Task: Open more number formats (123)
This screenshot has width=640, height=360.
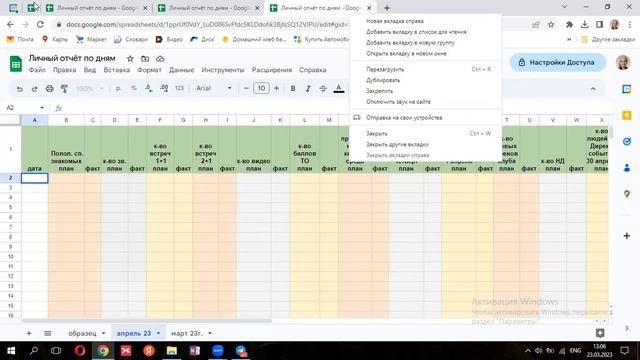Action: [x=179, y=88]
